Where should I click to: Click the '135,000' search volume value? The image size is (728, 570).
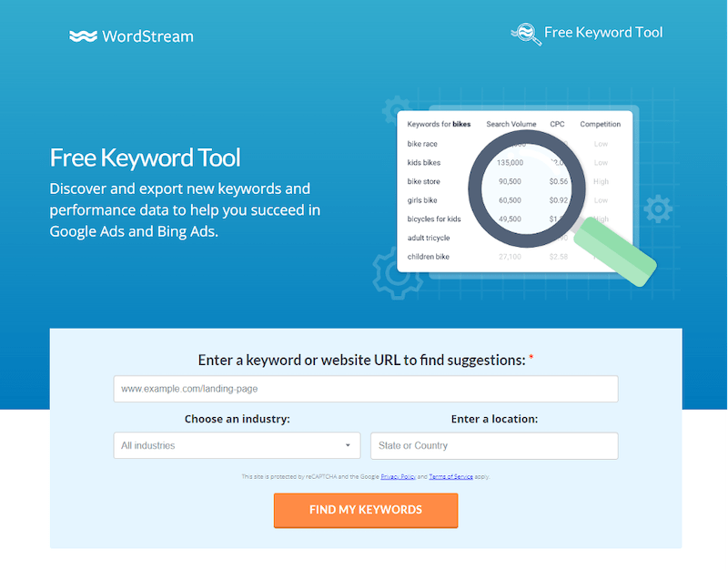click(x=510, y=163)
